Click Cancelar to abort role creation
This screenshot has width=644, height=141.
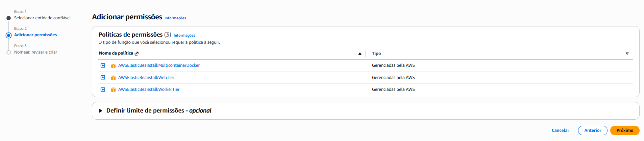(560, 130)
